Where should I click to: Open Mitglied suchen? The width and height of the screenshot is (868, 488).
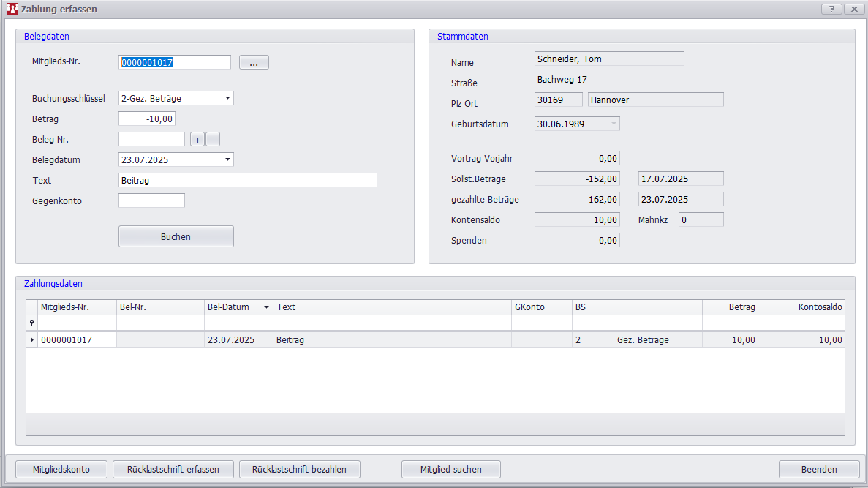point(450,469)
